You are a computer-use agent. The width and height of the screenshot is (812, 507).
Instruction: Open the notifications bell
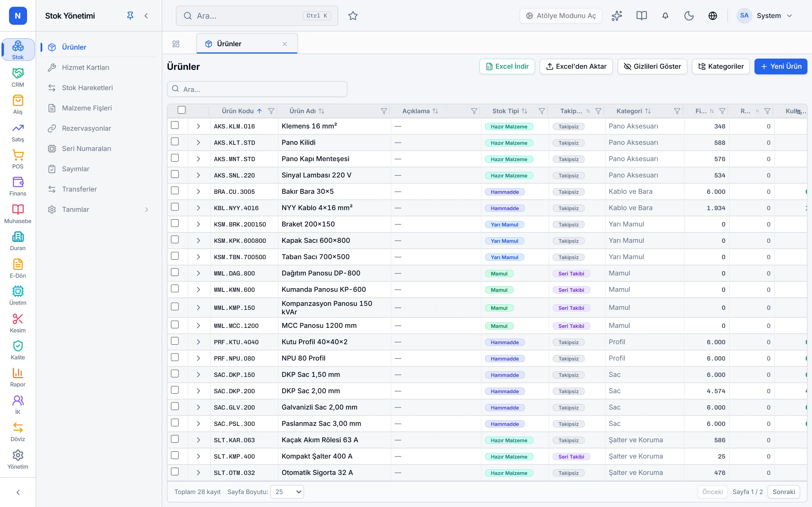click(665, 16)
